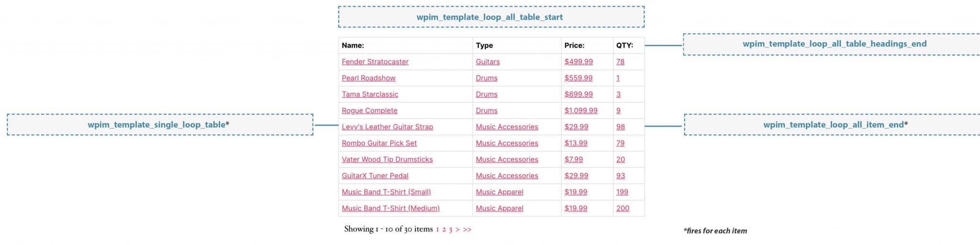The image size is (980, 245).
Task: Click Music Band T-Shirt (Medium) link
Action: point(390,209)
